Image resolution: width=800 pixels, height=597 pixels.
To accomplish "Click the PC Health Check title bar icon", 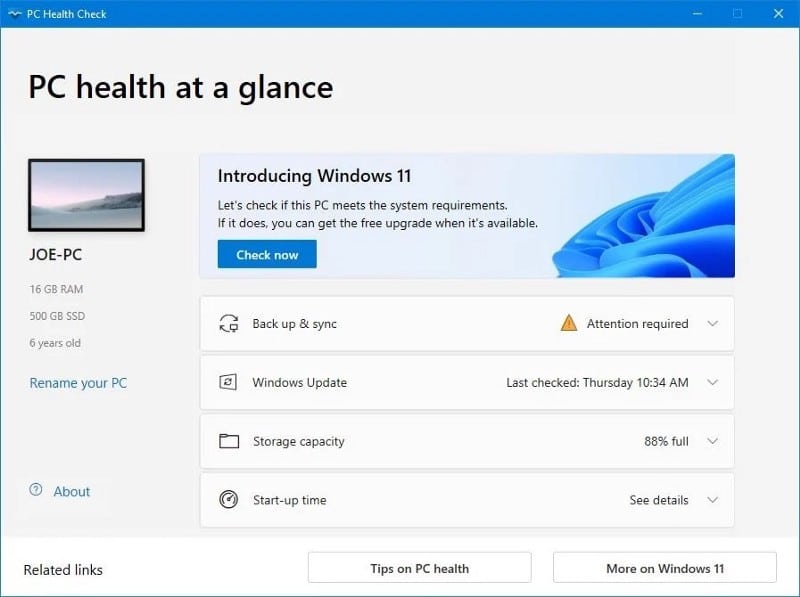I will (x=14, y=13).
